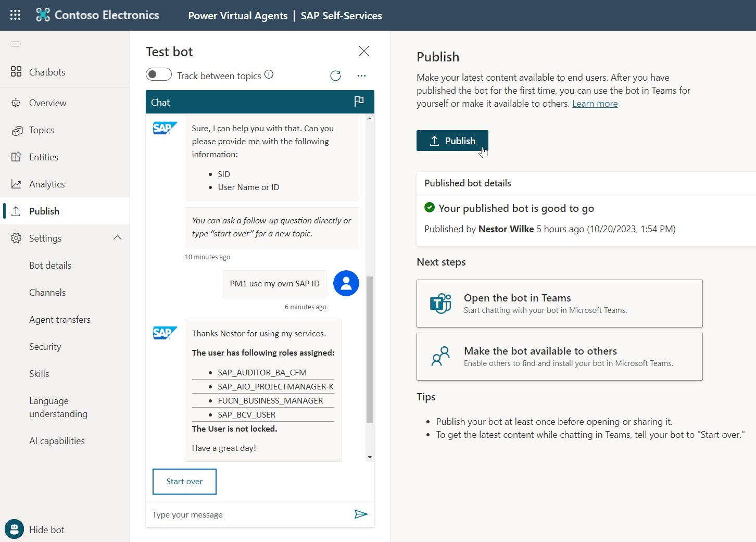Screen dimensions: 756x542
Task: Click the track between topics info icon
Action: [x=269, y=74]
